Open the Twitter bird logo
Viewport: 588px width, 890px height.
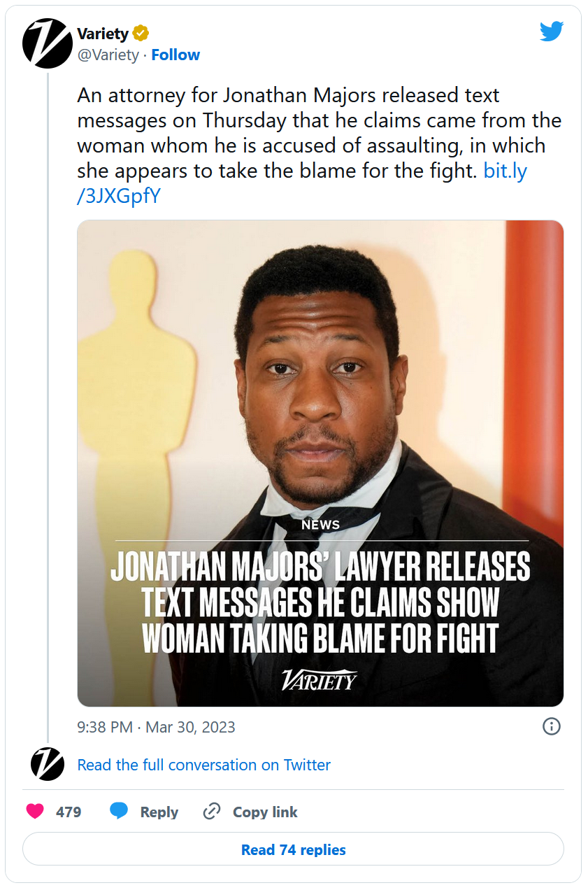click(551, 31)
